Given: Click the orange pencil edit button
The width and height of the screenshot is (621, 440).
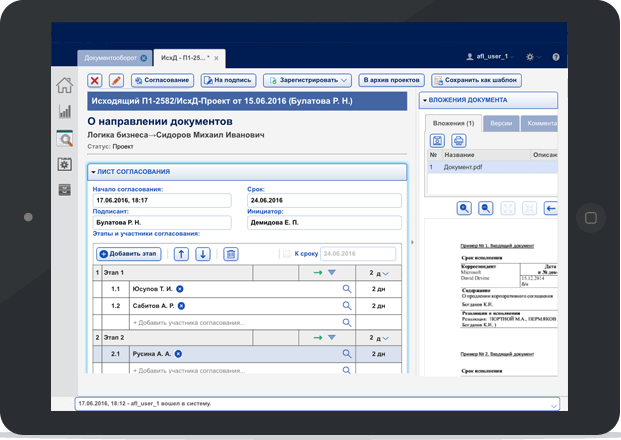Looking at the screenshot, I should click(116, 80).
